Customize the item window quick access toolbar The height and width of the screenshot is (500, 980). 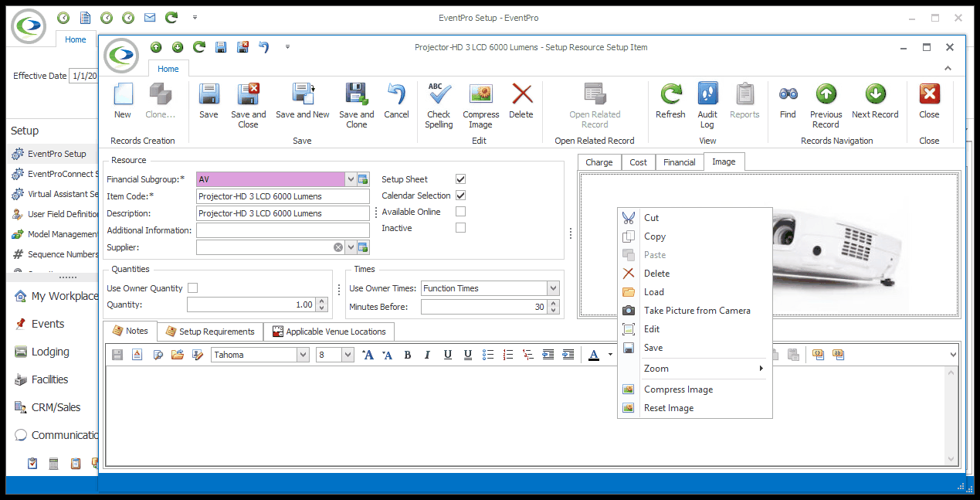coord(287,47)
